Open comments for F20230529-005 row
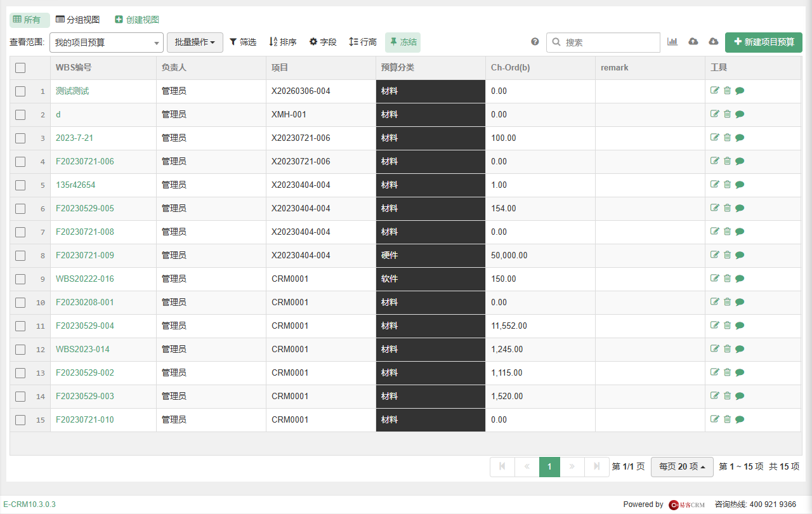Screen dimensions: 812x514 (x=740, y=208)
